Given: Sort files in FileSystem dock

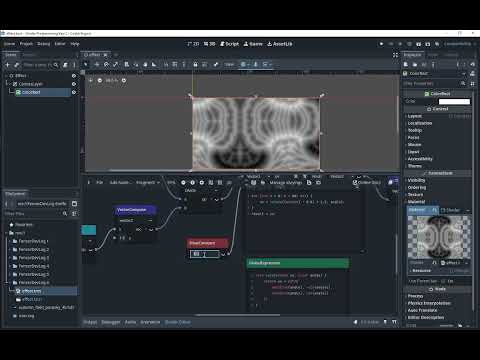Looking at the screenshot, I should coord(74,214).
